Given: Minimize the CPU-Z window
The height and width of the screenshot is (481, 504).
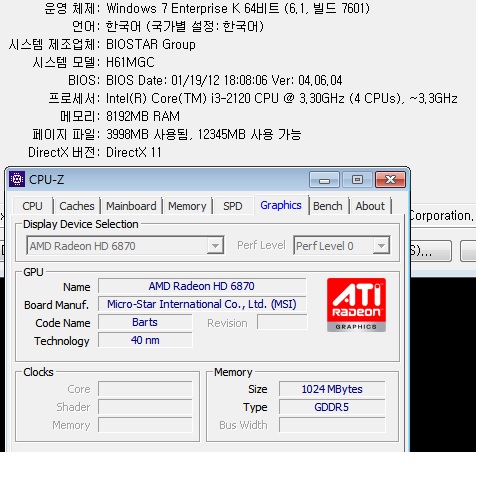Looking at the screenshot, I should (324, 180).
